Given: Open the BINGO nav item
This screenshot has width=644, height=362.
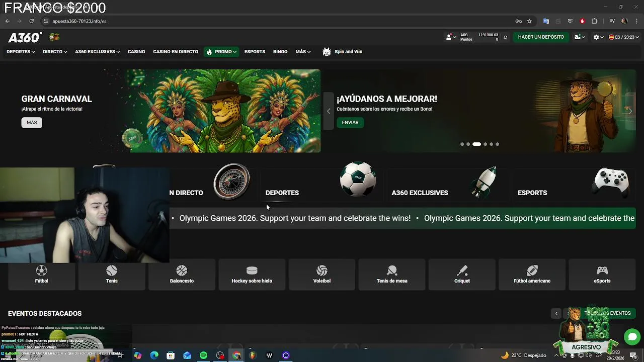Looking at the screenshot, I should point(280,52).
